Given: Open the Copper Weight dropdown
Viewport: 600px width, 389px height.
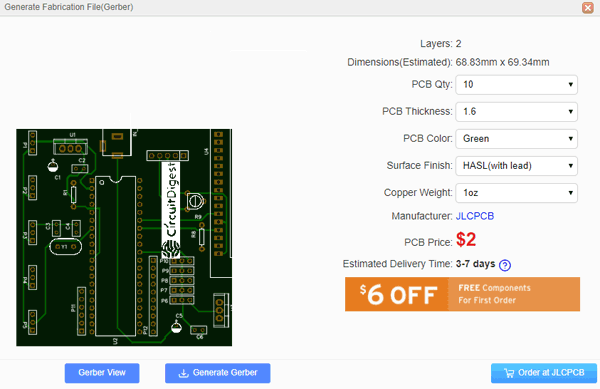Looking at the screenshot, I should click(516, 193).
